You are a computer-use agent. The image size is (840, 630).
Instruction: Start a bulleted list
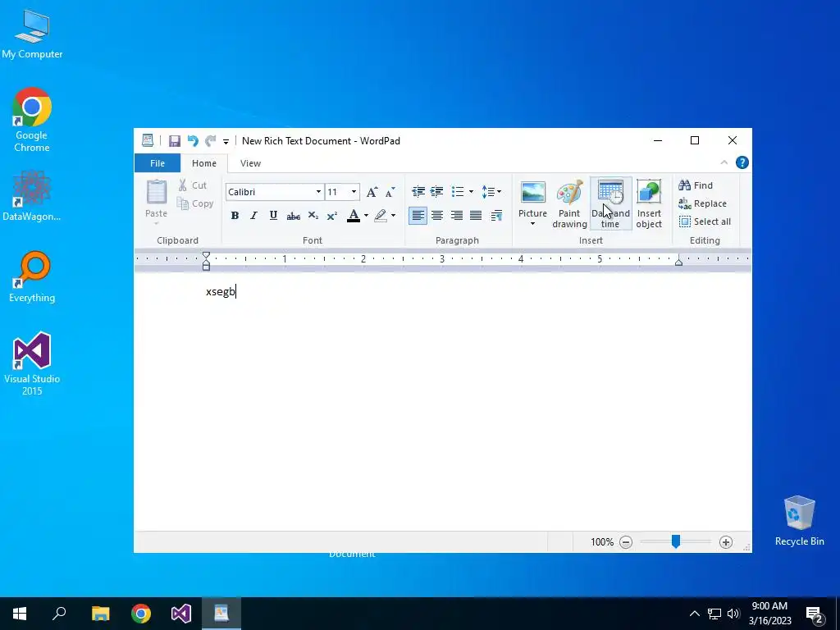click(x=458, y=191)
